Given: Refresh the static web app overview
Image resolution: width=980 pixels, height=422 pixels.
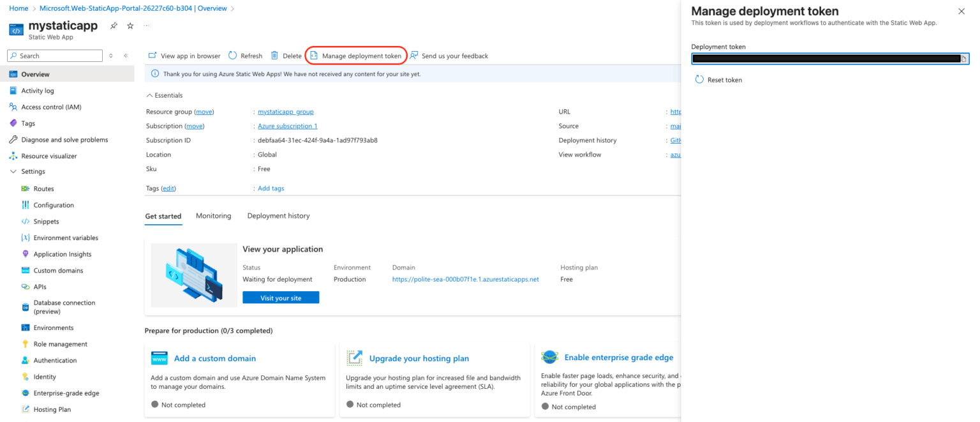Looking at the screenshot, I should [245, 56].
